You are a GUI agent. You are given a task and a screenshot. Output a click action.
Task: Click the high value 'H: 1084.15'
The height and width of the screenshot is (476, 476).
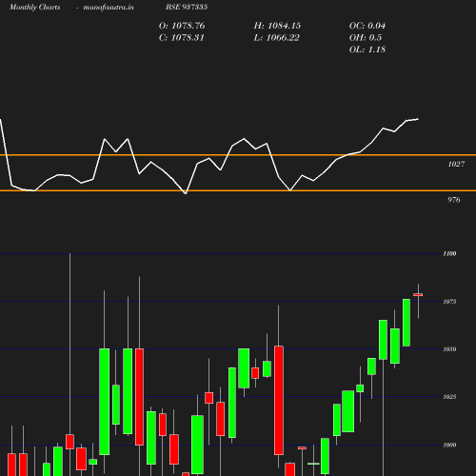coord(277,26)
